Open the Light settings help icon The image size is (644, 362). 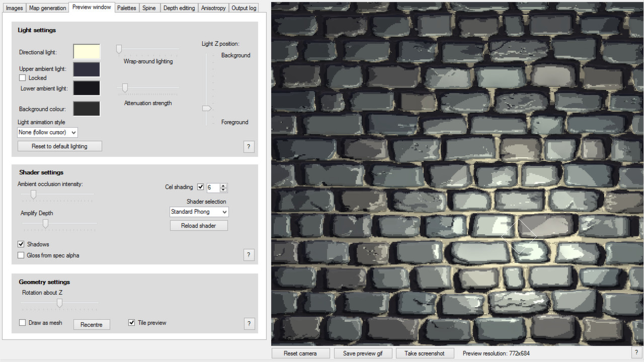click(249, 146)
